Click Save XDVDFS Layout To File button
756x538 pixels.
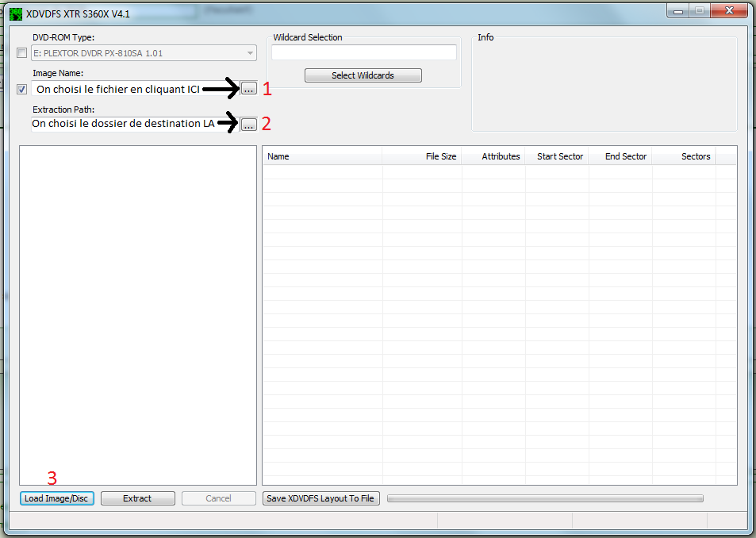click(321, 498)
